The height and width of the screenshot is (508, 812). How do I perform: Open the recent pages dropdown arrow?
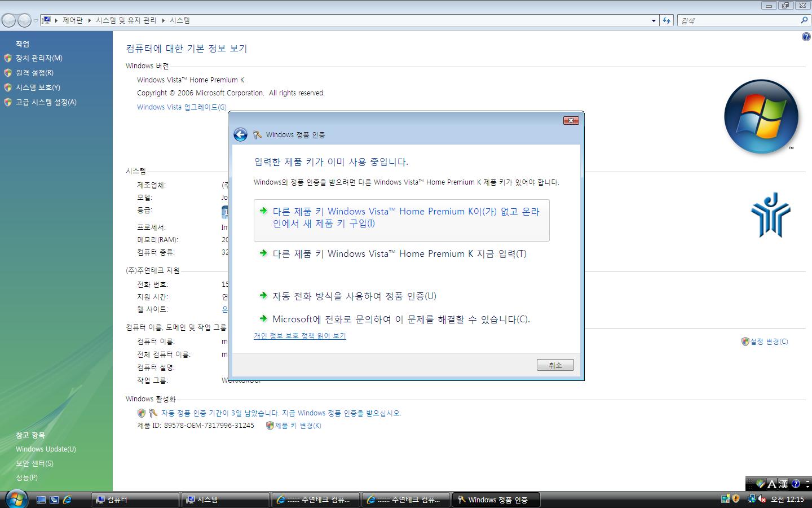(36, 21)
